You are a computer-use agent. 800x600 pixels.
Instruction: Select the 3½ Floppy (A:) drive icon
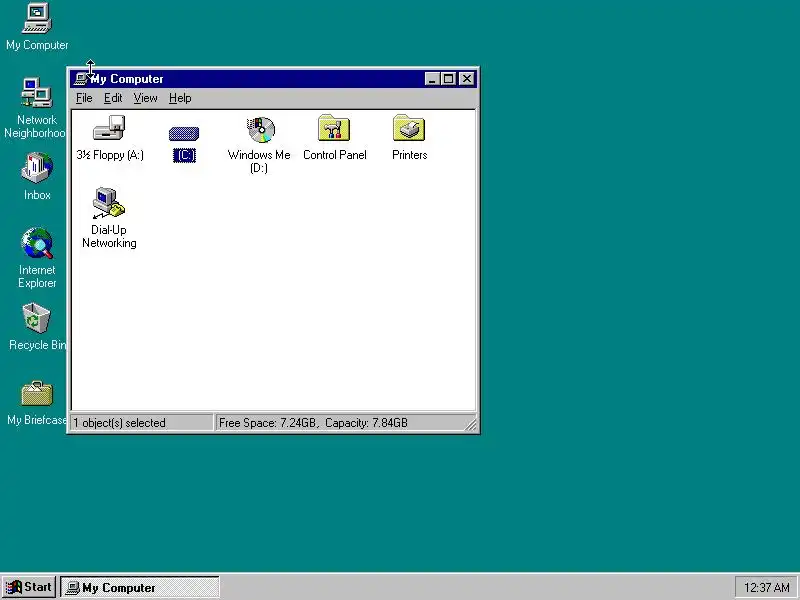tap(109, 128)
